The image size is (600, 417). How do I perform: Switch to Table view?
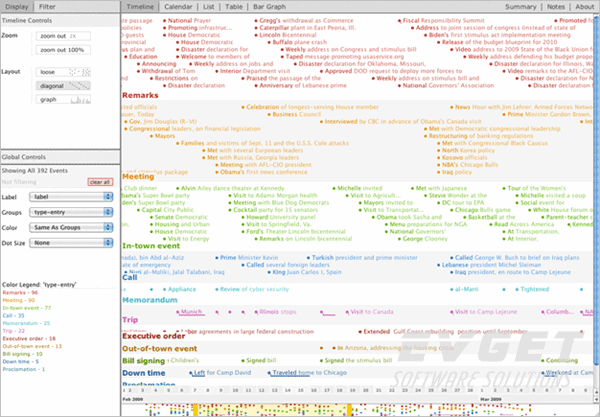click(x=233, y=7)
